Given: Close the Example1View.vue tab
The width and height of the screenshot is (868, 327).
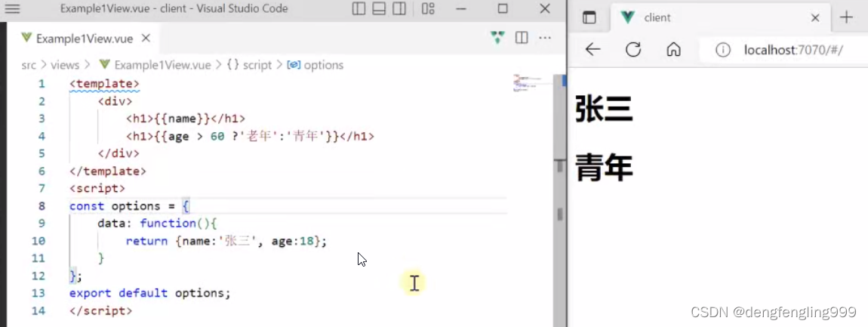Looking at the screenshot, I should [x=146, y=39].
